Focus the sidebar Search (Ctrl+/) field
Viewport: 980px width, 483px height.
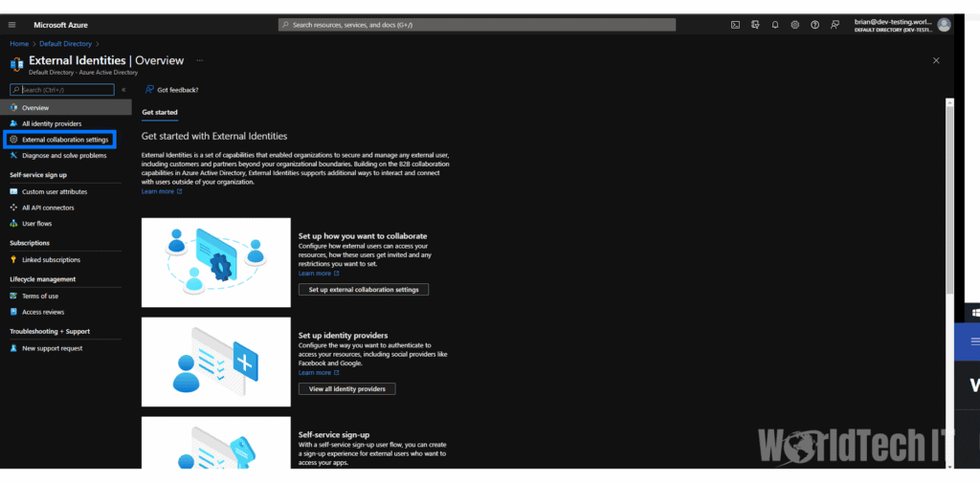[x=62, y=90]
